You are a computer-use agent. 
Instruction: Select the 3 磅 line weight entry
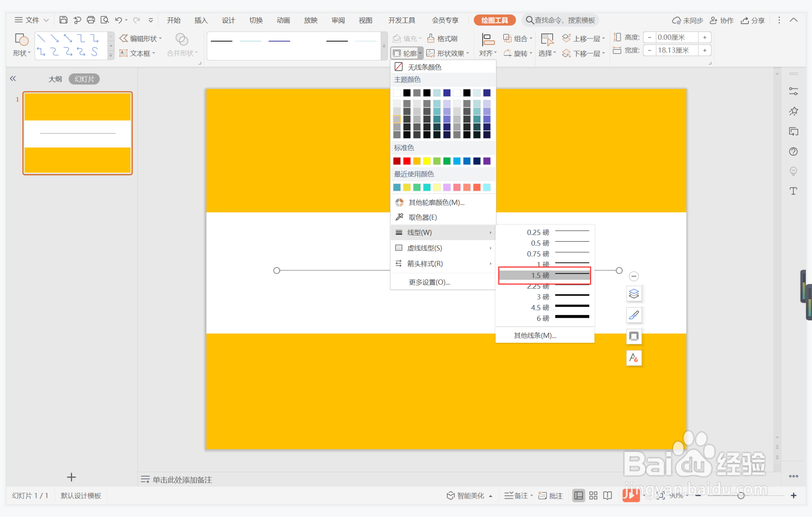point(544,297)
